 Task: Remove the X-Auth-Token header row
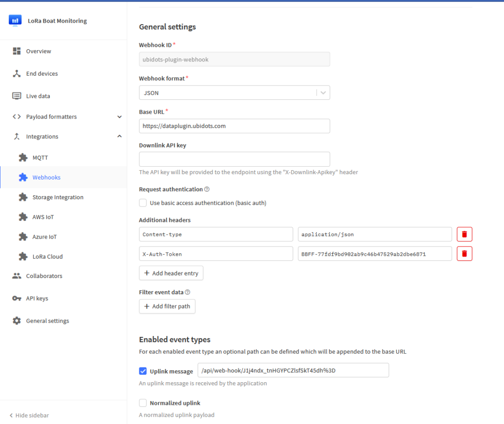(x=464, y=254)
